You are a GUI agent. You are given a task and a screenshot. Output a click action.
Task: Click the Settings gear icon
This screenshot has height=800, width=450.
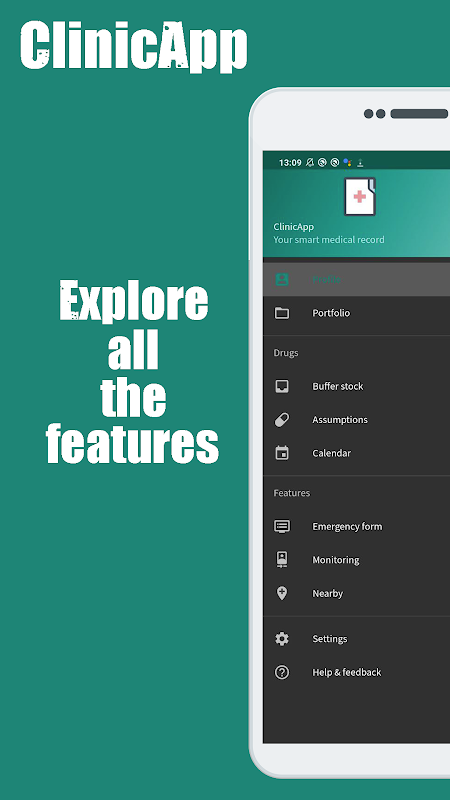282,639
